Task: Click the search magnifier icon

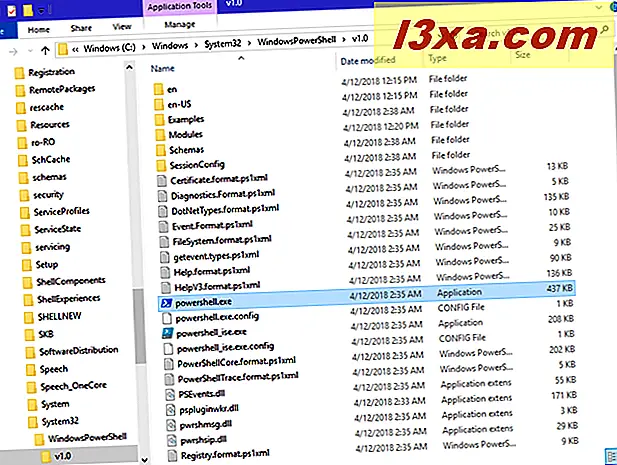Action: pyautogui.click(x=604, y=29)
